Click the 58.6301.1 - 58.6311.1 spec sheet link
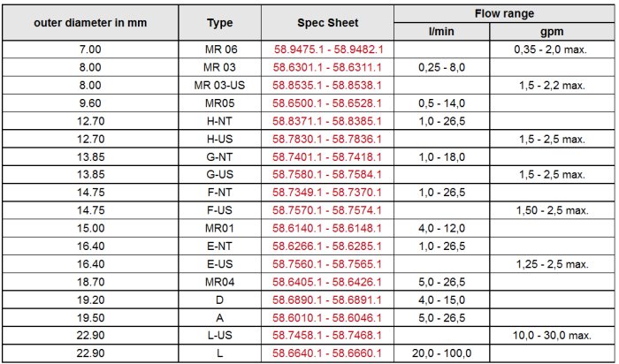The image size is (619, 364). click(x=327, y=67)
